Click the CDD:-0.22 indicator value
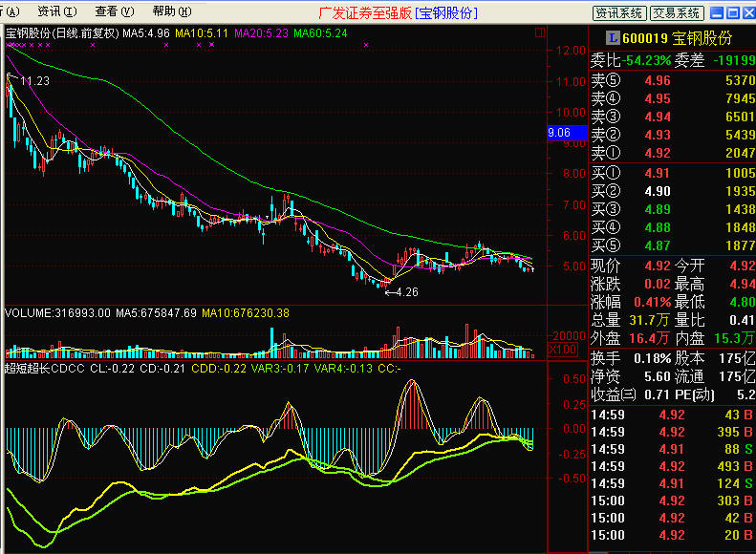 click(x=219, y=369)
